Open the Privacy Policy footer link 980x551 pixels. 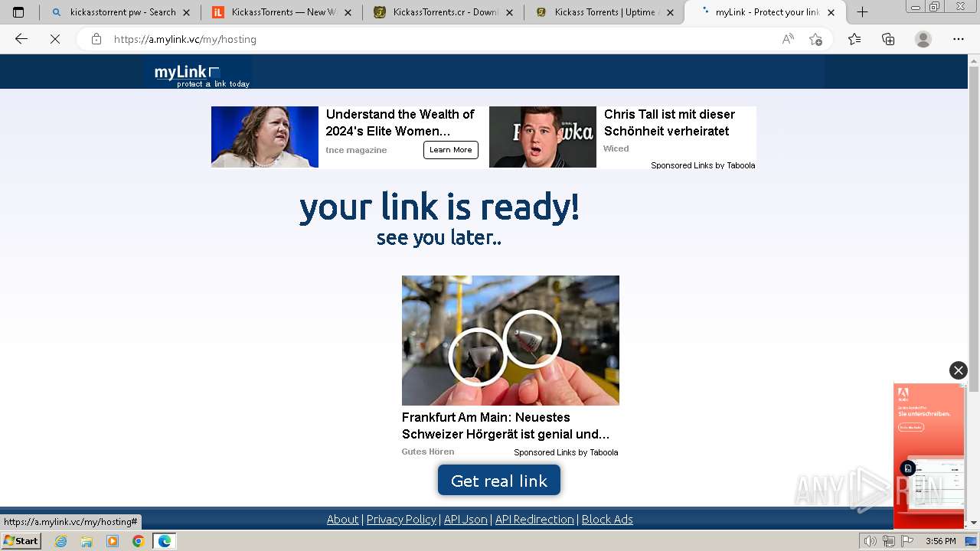click(x=401, y=520)
